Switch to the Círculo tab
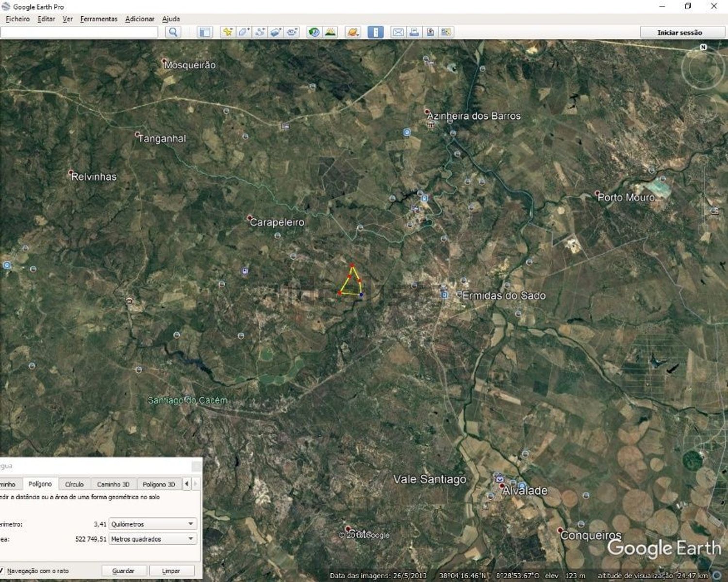Image resolution: width=728 pixels, height=582 pixels. click(74, 484)
